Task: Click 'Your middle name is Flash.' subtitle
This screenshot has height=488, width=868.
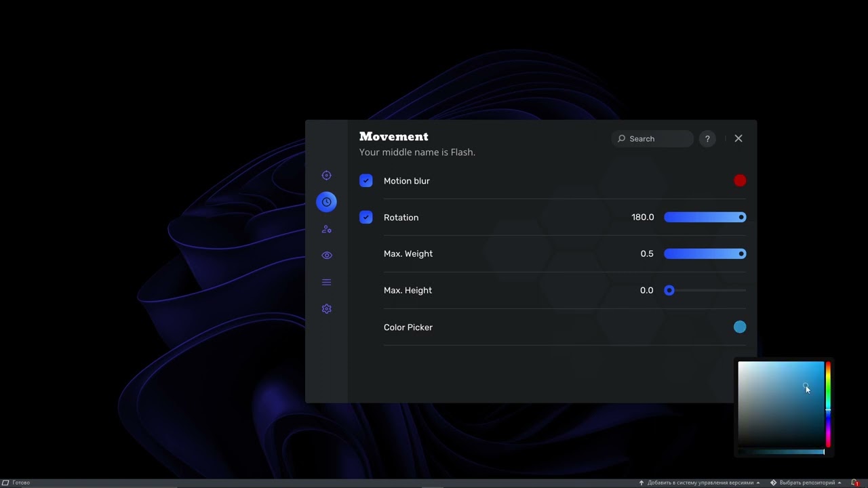Action: point(417,152)
